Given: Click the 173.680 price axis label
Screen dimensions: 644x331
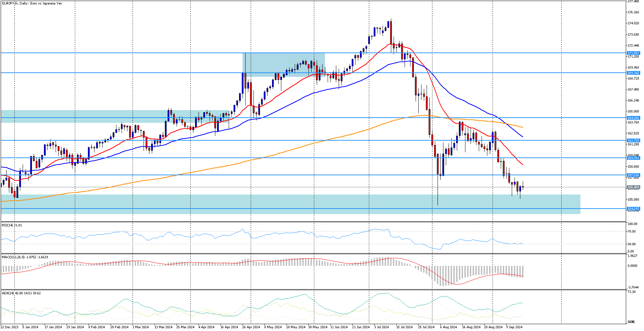Looking at the screenshot, I should [633, 35].
